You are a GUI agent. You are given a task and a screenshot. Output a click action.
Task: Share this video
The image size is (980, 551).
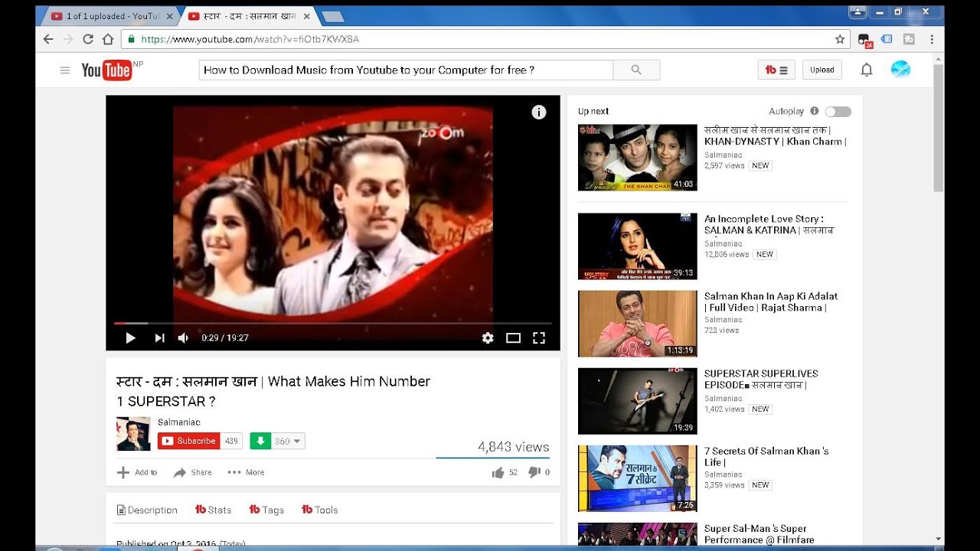click(x=193, y=472)
